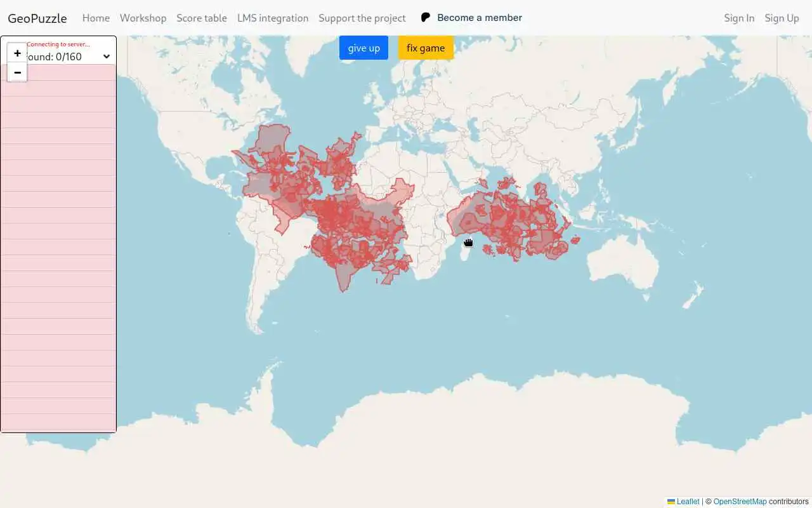Go to the Workshop menu item

[x=143, y=18]
